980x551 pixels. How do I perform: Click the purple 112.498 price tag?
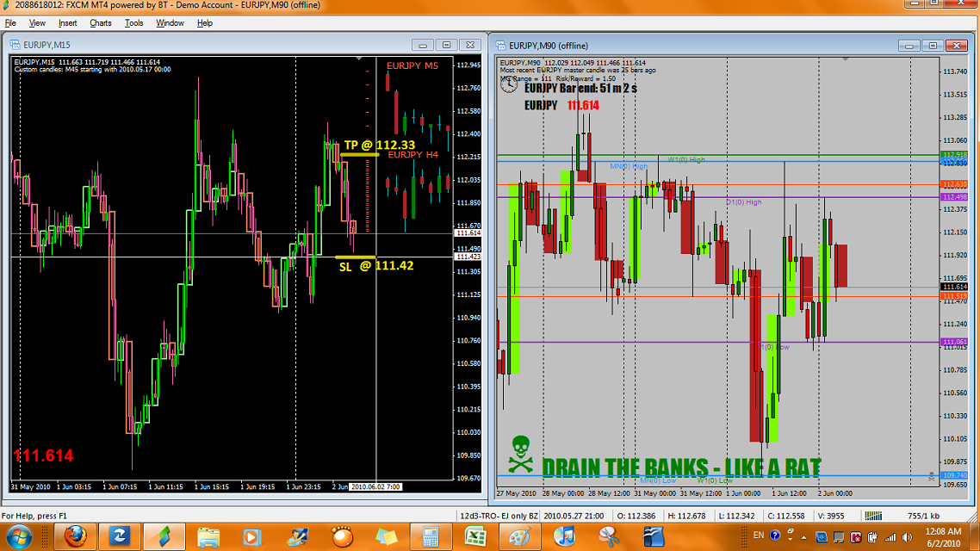click(x=954, y=197)
